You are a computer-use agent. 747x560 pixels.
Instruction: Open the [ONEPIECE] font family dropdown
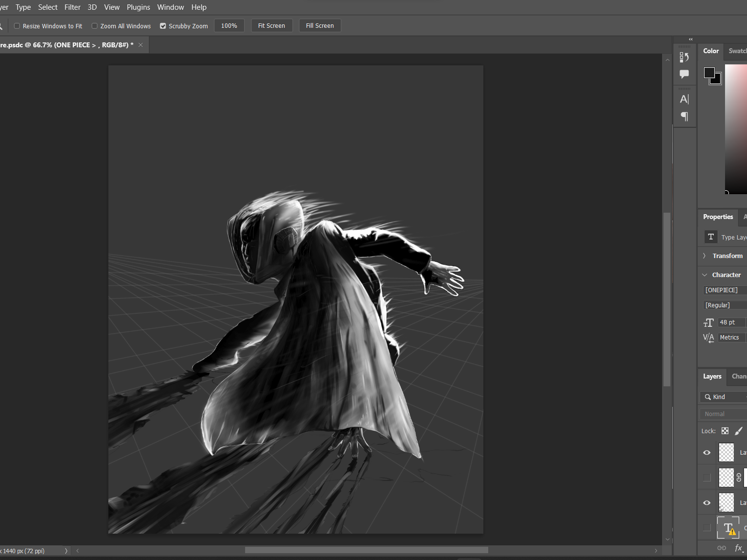pos(725,290)
